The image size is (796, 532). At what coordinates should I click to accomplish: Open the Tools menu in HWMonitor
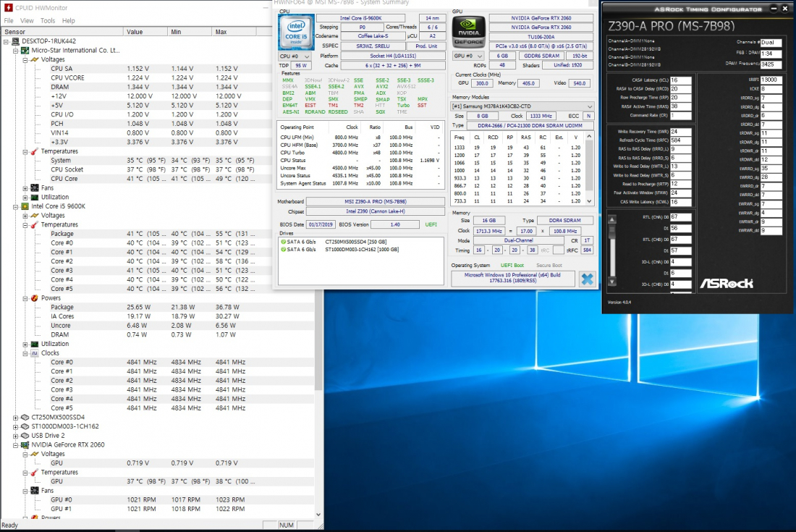pos(48,21)
